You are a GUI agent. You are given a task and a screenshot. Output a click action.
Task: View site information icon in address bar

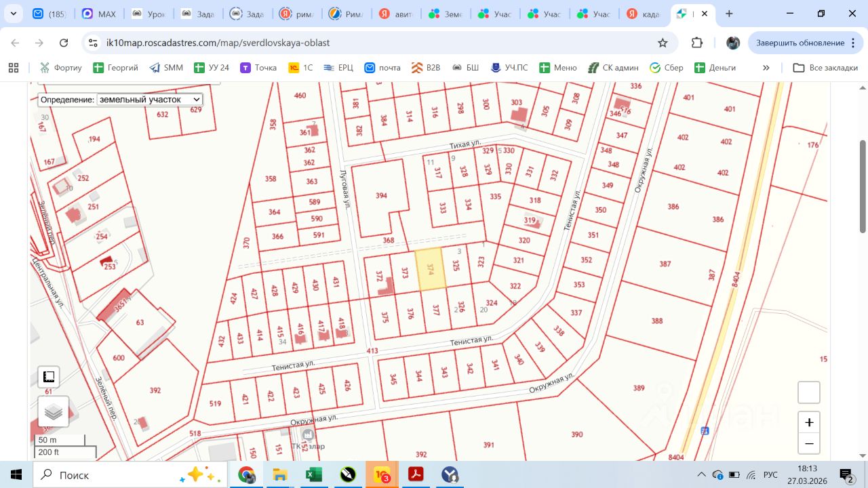click(x=93, y=43)
